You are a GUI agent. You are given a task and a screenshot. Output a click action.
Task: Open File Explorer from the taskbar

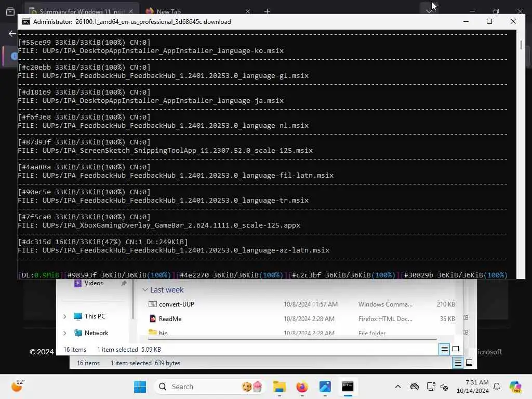pos(279,387)
